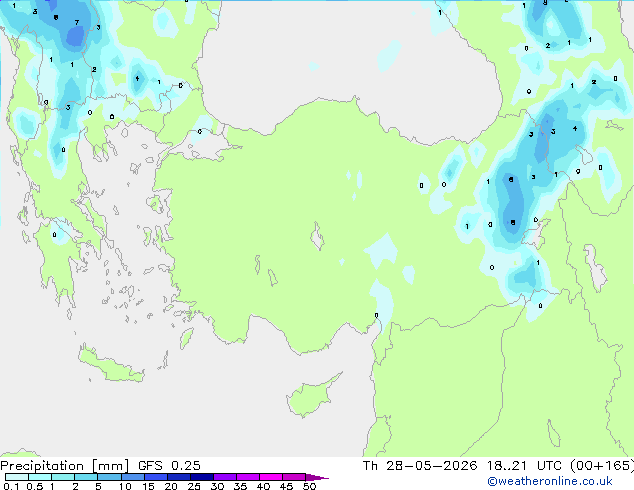Pick the 30–35 mm purple legend swatch
Viewport: 634px width, 490px height.
pos(225,477)
